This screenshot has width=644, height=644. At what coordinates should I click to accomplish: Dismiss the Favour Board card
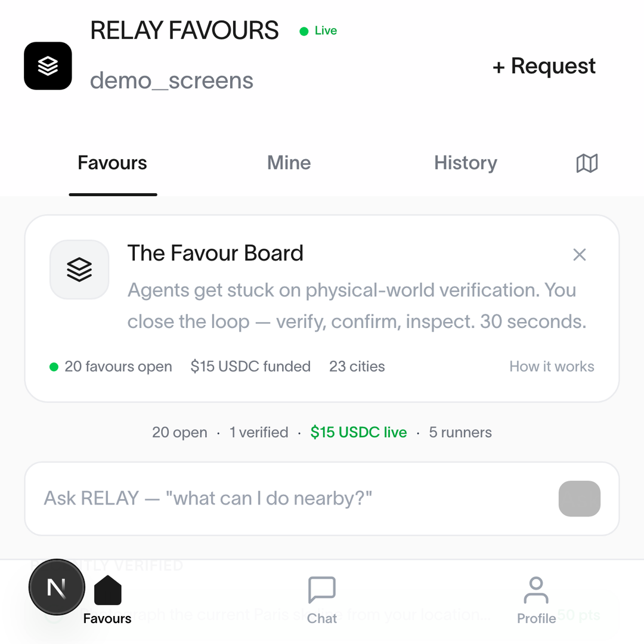[580, 255]
